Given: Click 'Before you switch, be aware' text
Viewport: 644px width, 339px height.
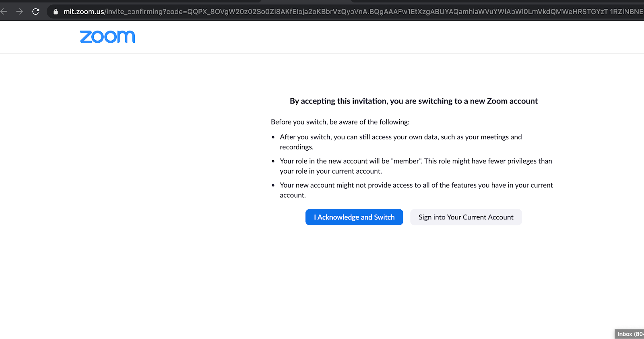Looking at the screenshot, I should 340,122.
